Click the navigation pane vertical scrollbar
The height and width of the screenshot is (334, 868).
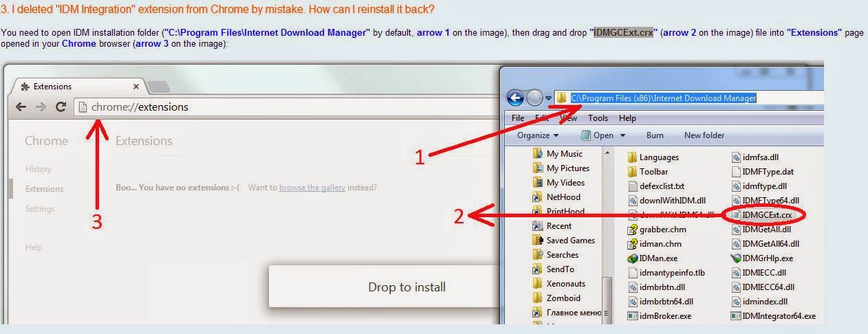coord(607,234)
